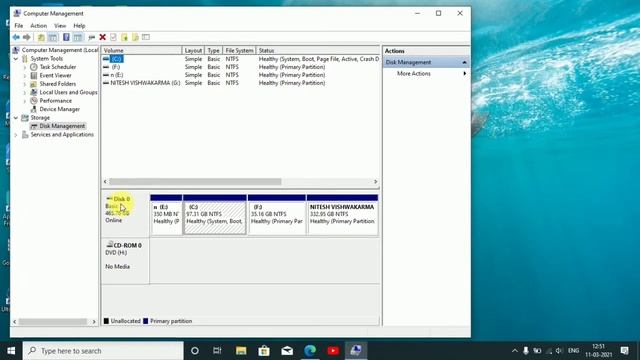The width and height of the screenshot is (640, 360).
Task: Open the Help toolbar icon with question mark
Action: pyautogui.click(x=66, y=37)
